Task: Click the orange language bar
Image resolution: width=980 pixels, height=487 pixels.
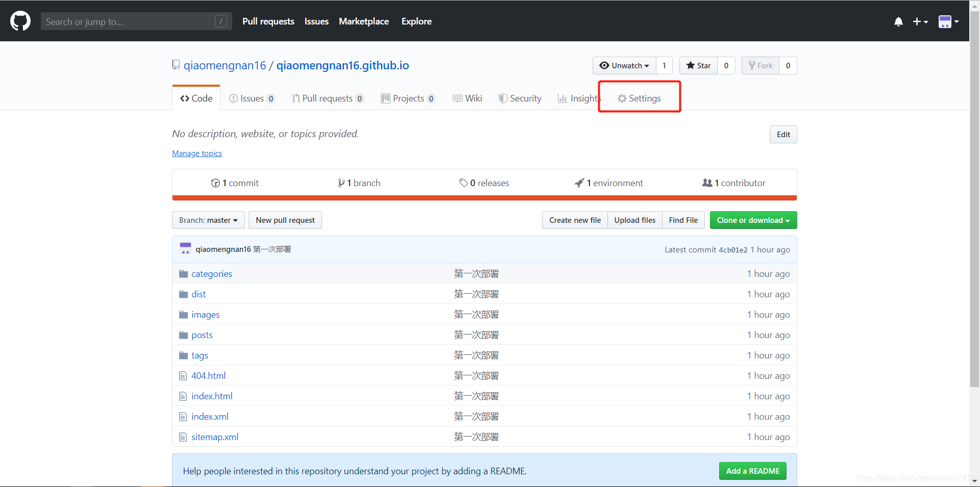Action: pyautogui.click(x=484, y=198)
